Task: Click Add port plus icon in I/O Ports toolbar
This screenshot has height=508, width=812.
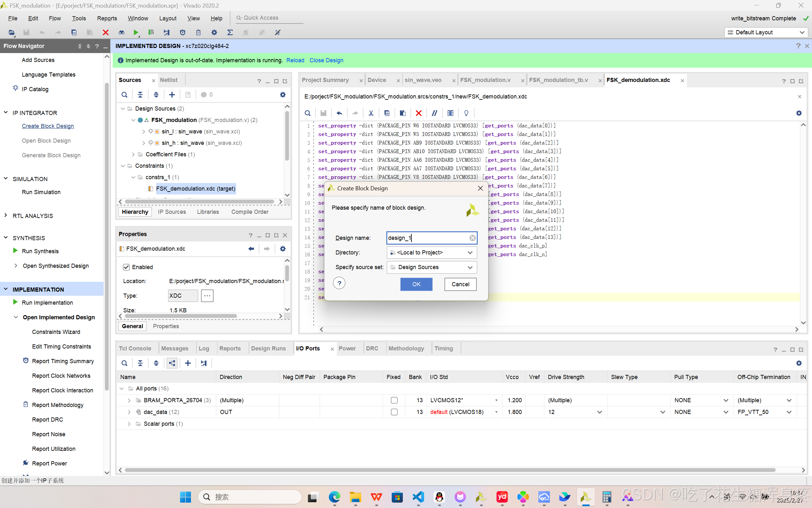Action: click(x=188, y=363)
